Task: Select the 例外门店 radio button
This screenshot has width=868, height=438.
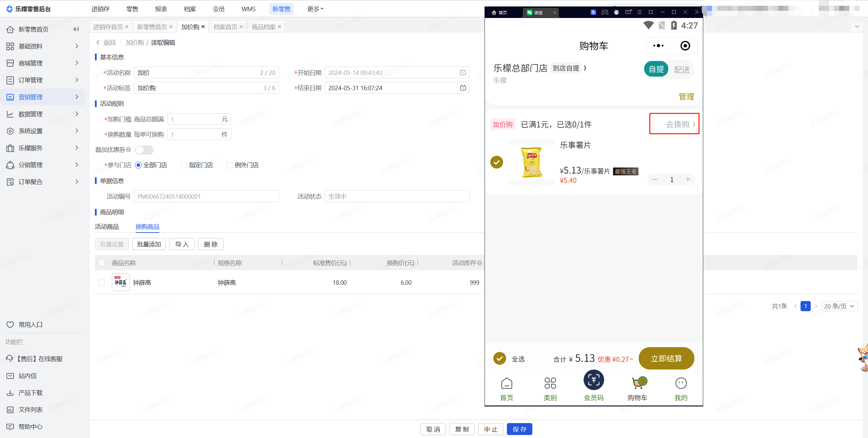Action: point(230,165)
